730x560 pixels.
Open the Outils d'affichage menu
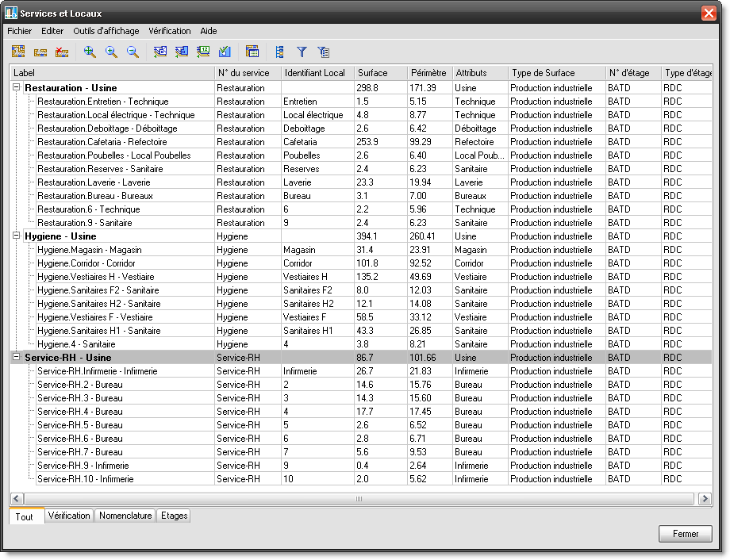[106, 31]
